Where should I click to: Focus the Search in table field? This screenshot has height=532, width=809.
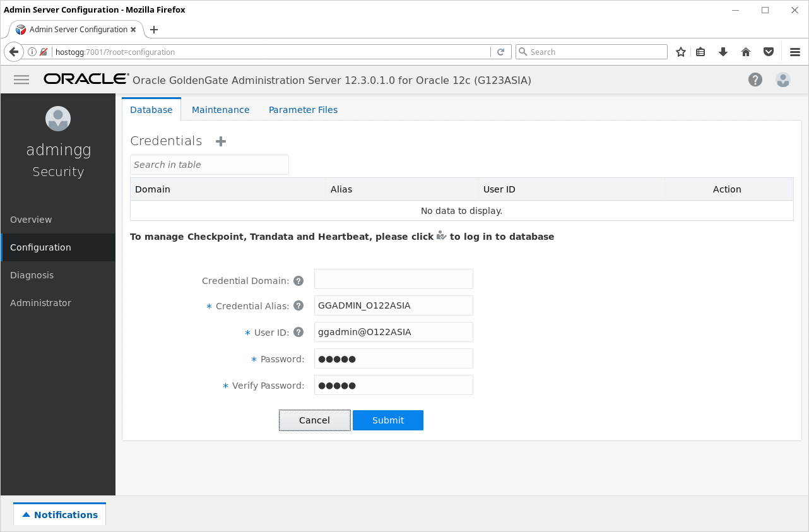(x=210, y=165)
